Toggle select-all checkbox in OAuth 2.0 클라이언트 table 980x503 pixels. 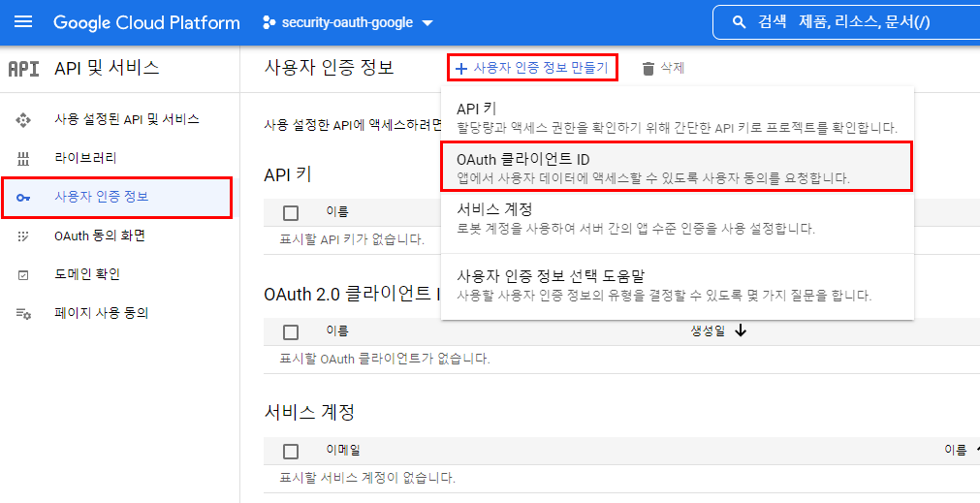[291, 332]
